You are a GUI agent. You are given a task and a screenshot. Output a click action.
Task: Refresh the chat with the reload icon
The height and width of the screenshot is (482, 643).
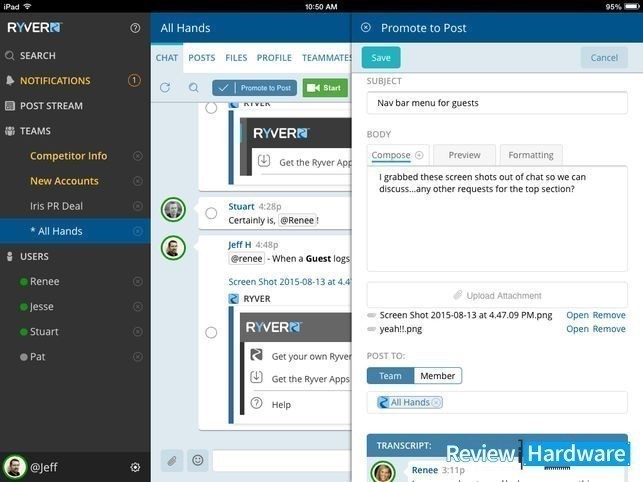(165, 87)
